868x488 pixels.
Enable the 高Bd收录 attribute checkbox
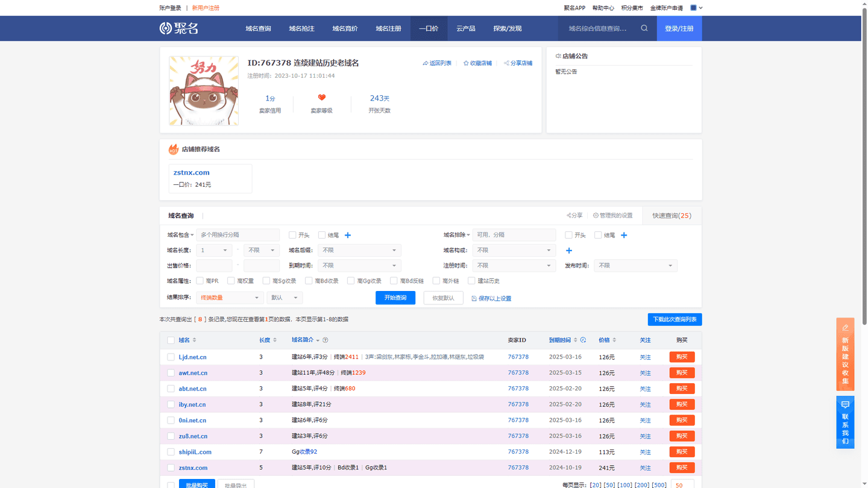309,281
